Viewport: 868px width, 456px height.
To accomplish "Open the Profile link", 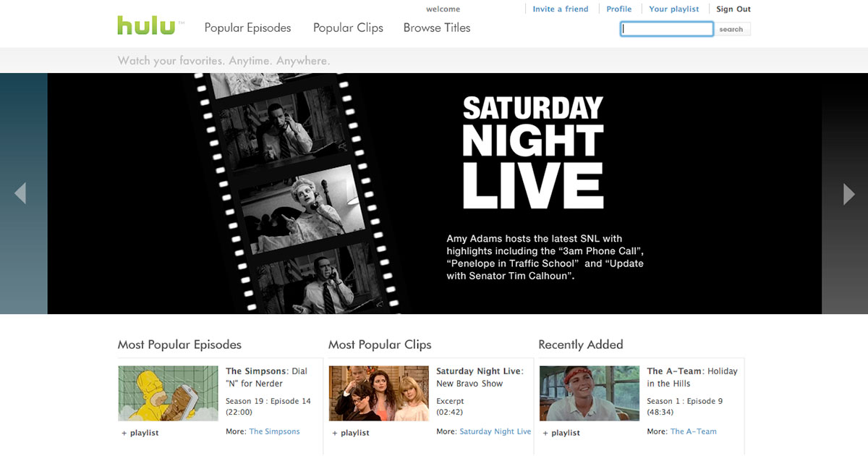I will tap(618, 9).
